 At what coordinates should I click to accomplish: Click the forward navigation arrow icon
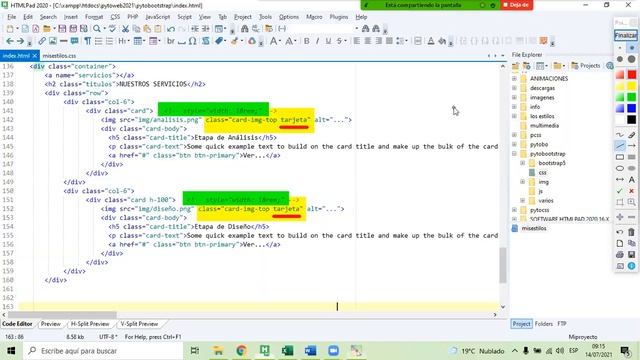point(21,41)
